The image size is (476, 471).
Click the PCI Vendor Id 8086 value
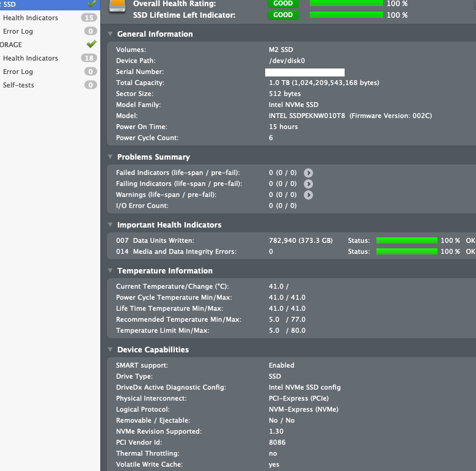click(x=277, y=442)
